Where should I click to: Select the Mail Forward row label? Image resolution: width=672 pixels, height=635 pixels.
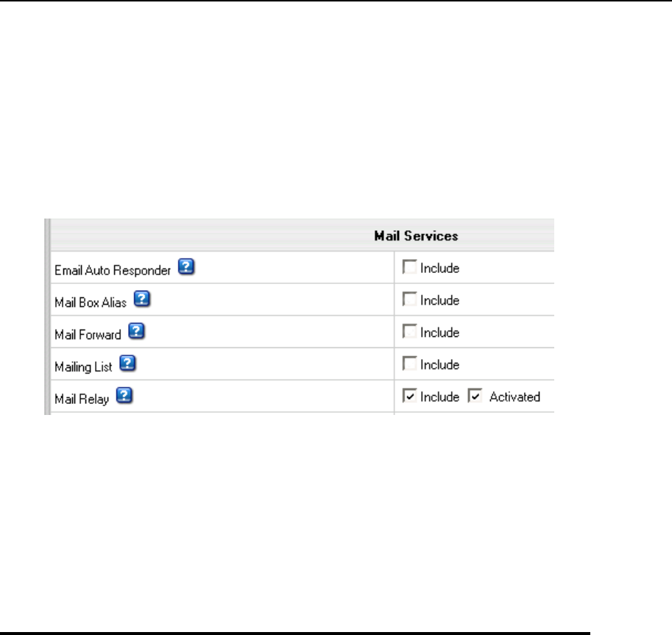click(88, 333)
